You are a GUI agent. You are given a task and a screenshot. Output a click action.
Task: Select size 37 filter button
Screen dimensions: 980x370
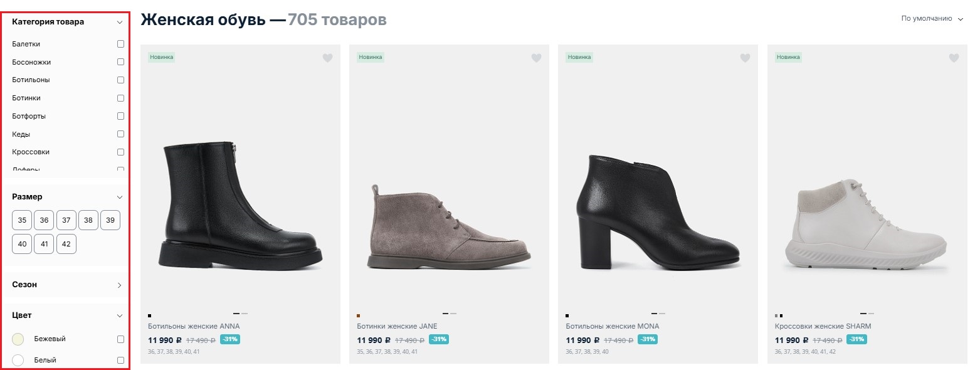pos(66,220)
